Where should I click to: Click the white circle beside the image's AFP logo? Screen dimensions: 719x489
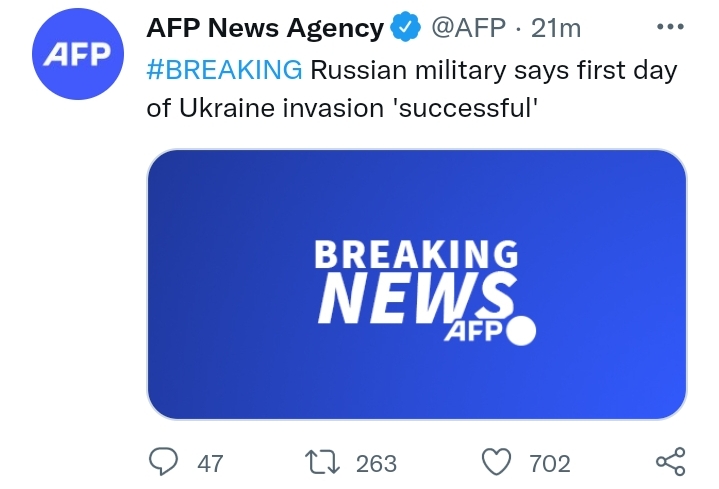tap(521, 332)
